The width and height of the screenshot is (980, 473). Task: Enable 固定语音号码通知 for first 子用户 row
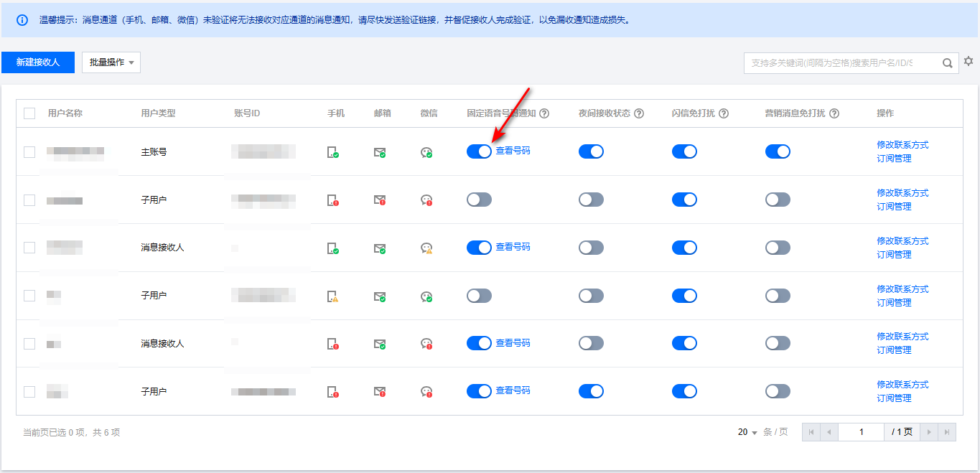point(479,200)
